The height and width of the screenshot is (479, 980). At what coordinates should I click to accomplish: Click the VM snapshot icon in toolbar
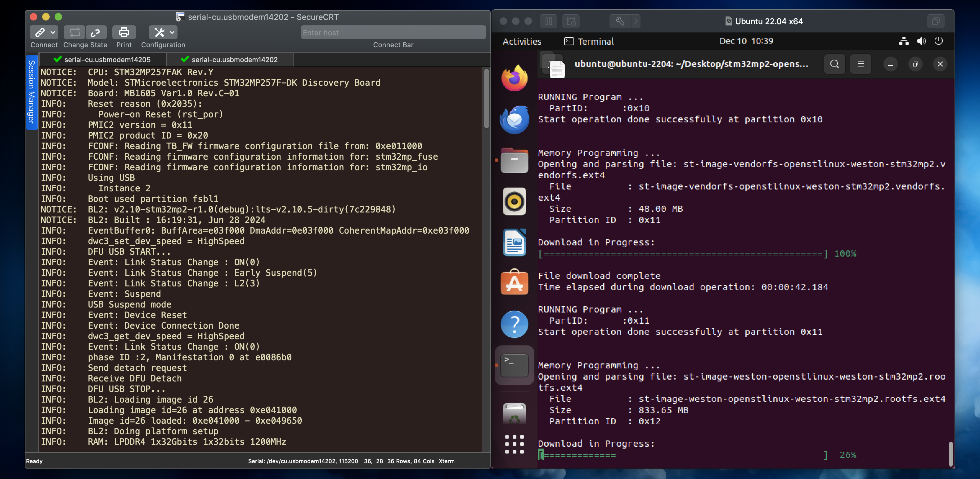(571, 21)
